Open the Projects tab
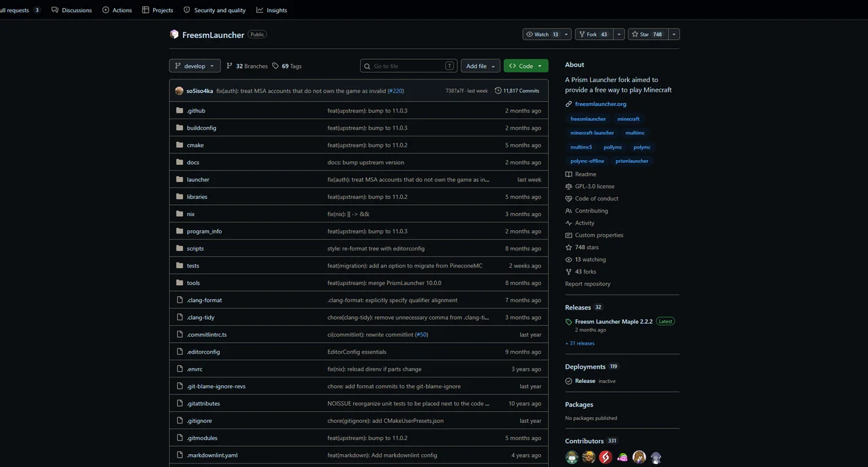868x467 pixels. 157,10
